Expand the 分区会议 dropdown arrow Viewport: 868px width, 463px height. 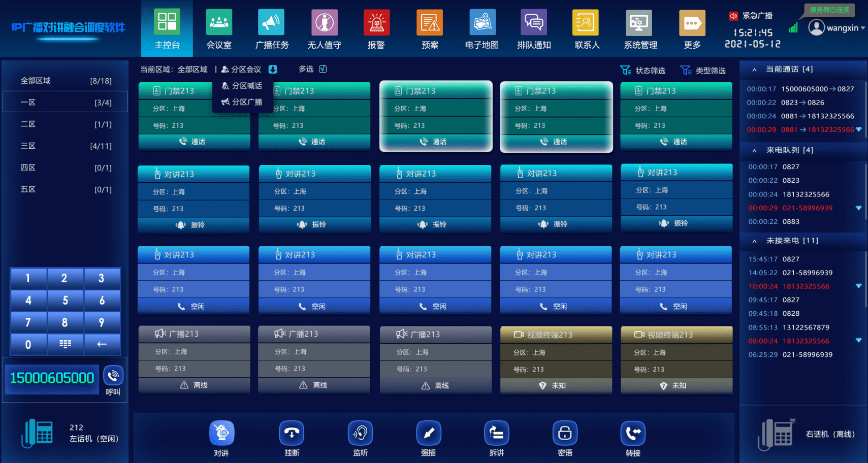273,69
